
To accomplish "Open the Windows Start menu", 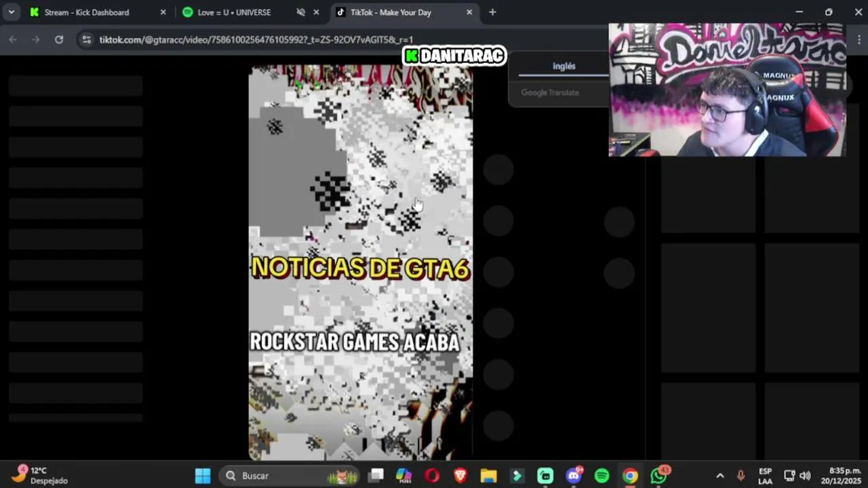I will (203, 476).
